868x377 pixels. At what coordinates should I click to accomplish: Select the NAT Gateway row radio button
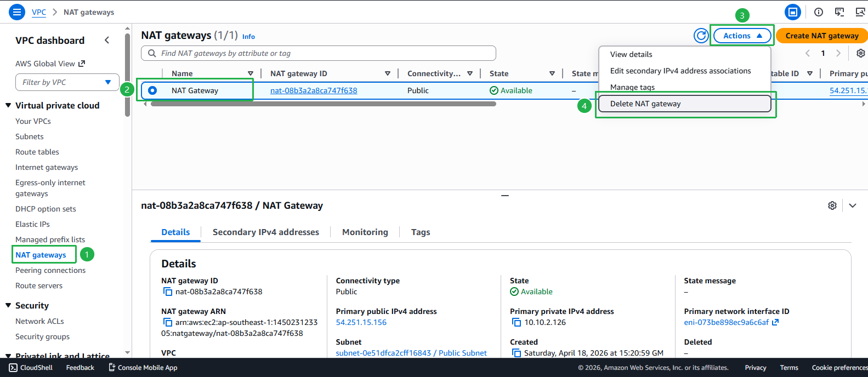152,90
